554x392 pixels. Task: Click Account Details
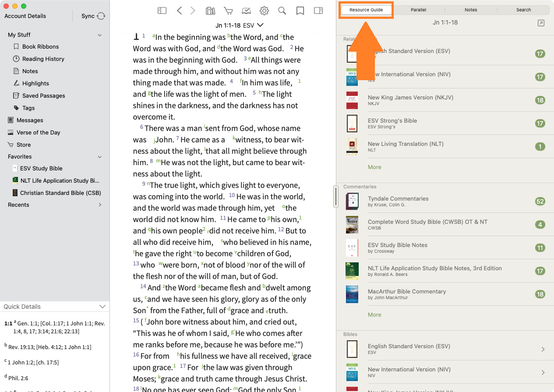tap(25, 16)
